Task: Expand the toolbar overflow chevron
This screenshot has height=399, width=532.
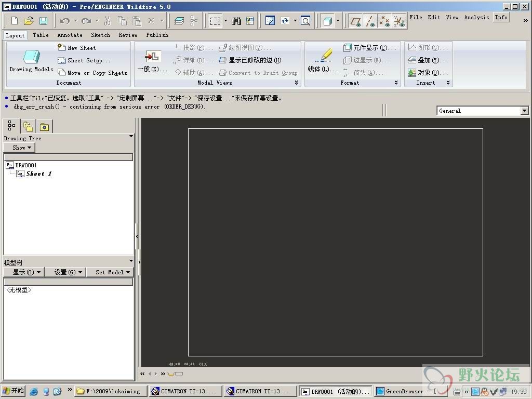Action: pyautogui.click(x=526, y=21)
